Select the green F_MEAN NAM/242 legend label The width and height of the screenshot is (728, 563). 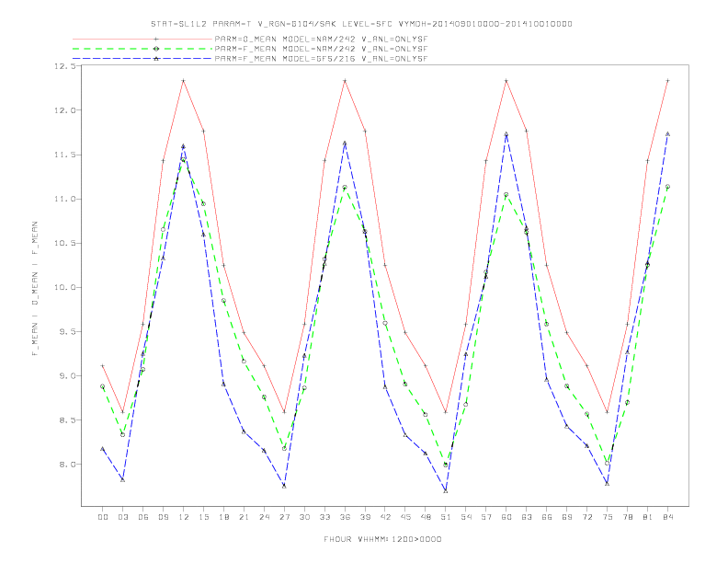[x=321, y=49]
